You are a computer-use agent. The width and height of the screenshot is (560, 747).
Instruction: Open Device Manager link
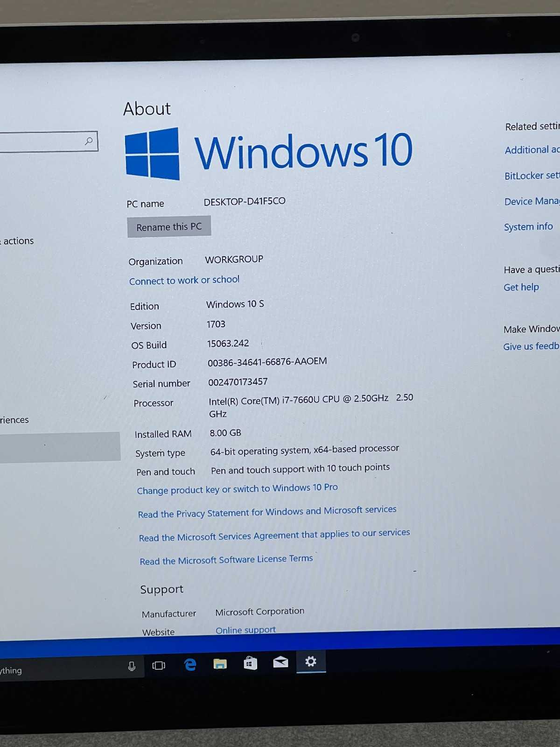click(532, 201)
